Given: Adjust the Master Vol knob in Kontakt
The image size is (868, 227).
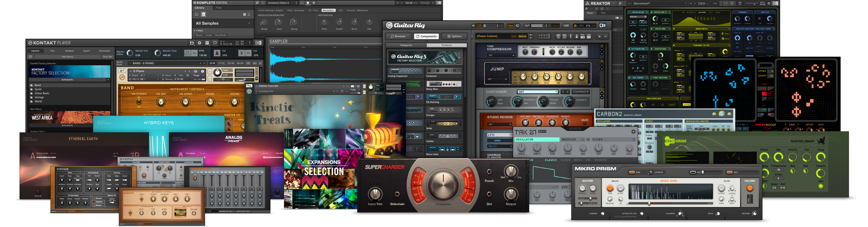Looking at the screenshot, I should tap(130, 53).
